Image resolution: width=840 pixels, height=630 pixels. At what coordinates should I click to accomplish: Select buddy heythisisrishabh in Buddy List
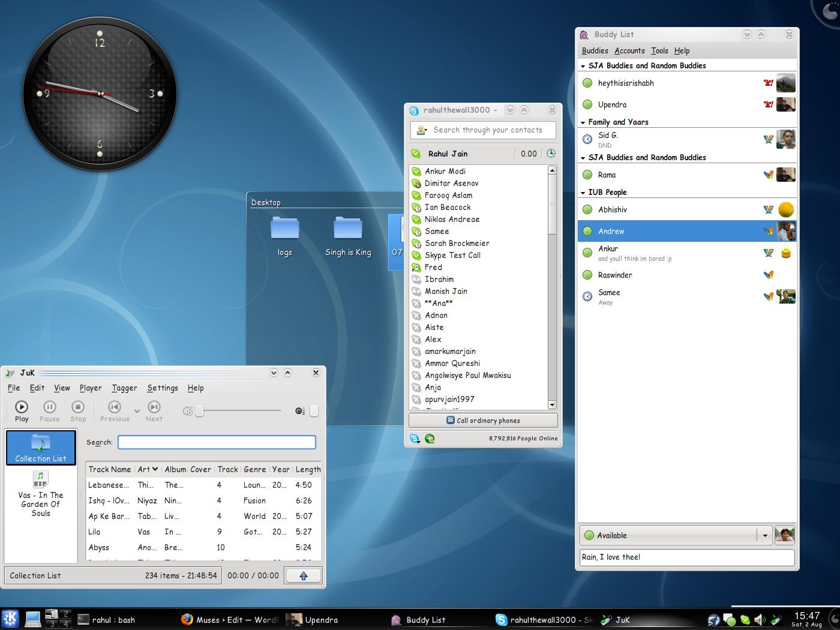coord(687,83)
